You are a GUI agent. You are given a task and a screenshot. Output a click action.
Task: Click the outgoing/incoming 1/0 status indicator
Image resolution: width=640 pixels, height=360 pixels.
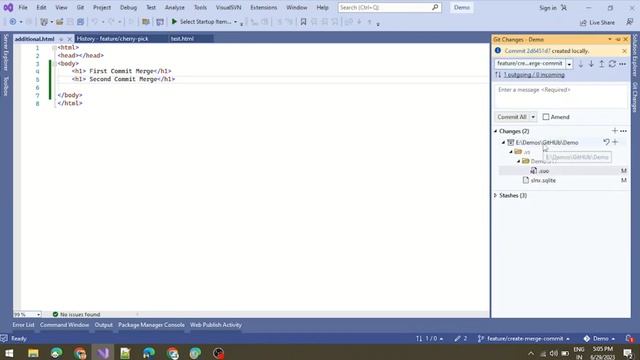point(429,338)
